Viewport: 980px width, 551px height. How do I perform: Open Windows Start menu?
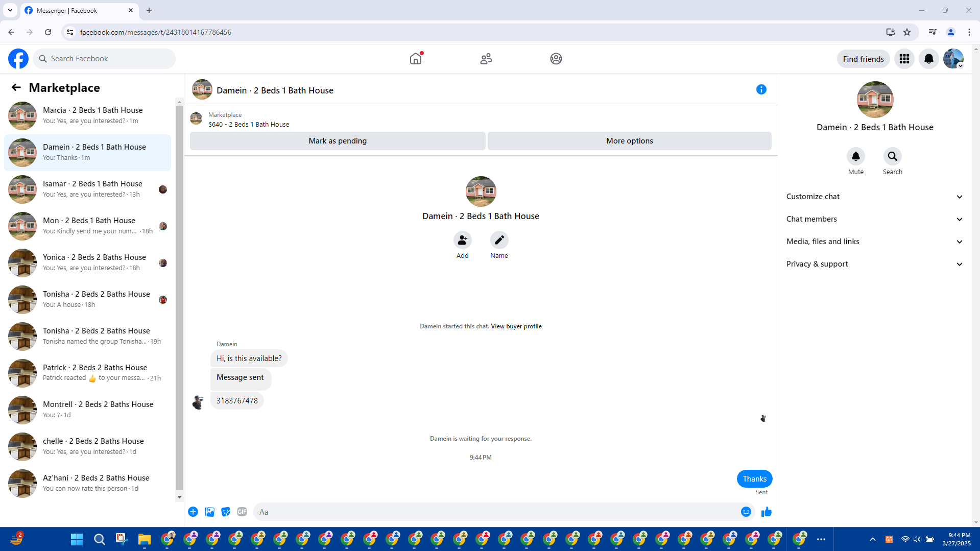pos(77,539)
